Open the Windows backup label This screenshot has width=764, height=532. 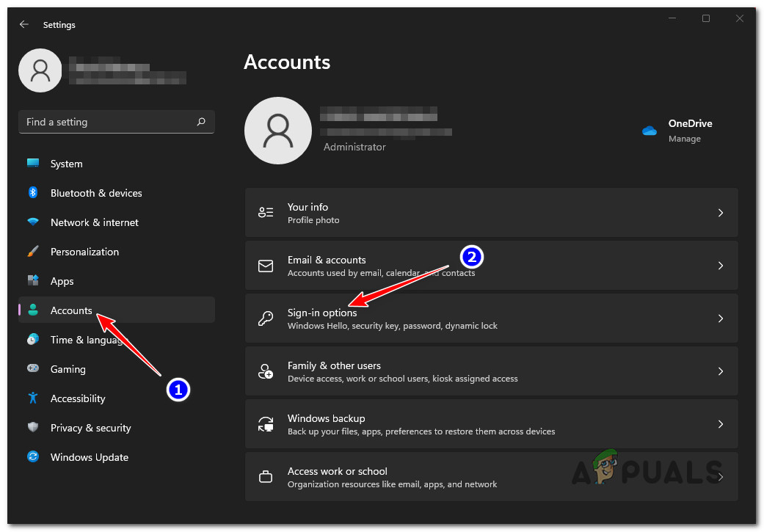click(326, 418)
